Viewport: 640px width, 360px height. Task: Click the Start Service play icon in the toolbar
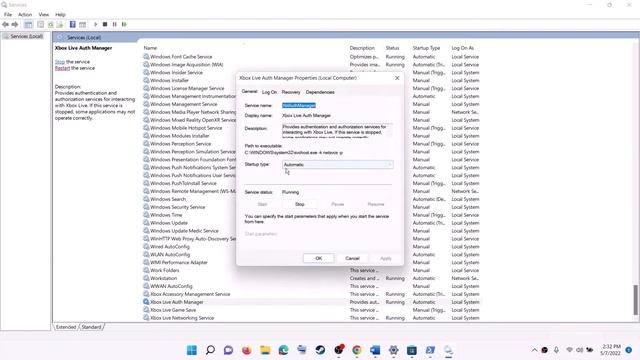(x=96, y=24)
